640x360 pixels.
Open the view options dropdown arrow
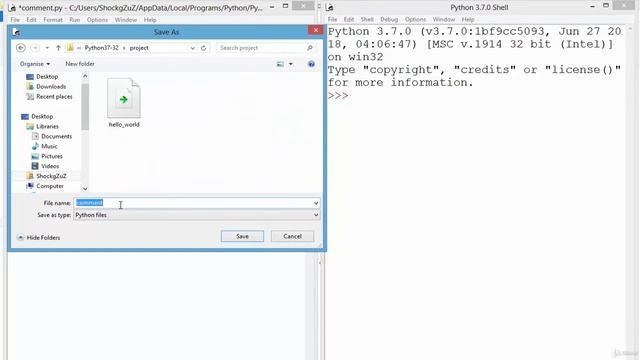291,64
